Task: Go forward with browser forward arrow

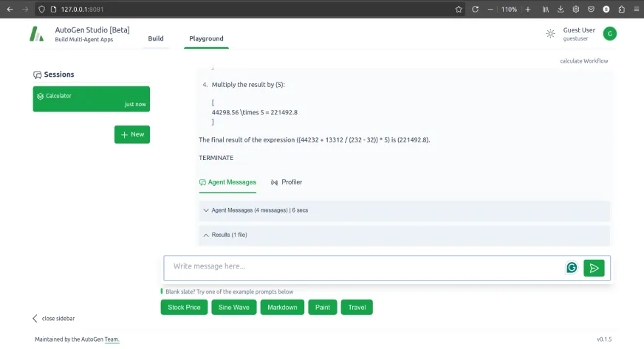Action: (25, 9)
